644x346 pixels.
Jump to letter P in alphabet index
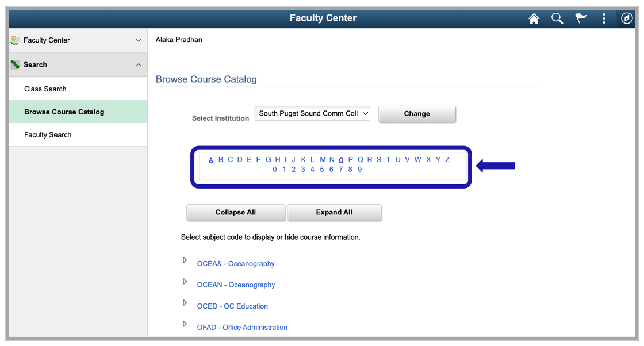click(351, 160)
